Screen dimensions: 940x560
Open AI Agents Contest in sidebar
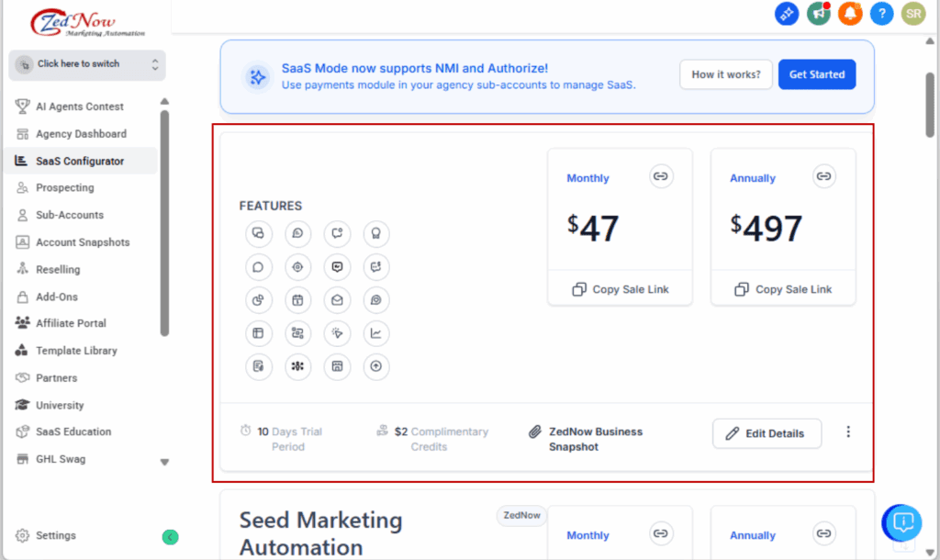coord(80,106)
